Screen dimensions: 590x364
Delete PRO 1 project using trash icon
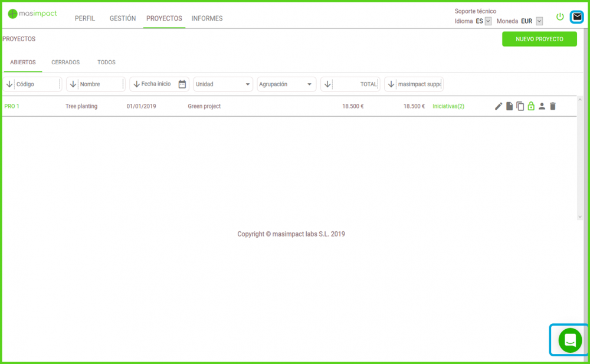[x=553, y=106]
